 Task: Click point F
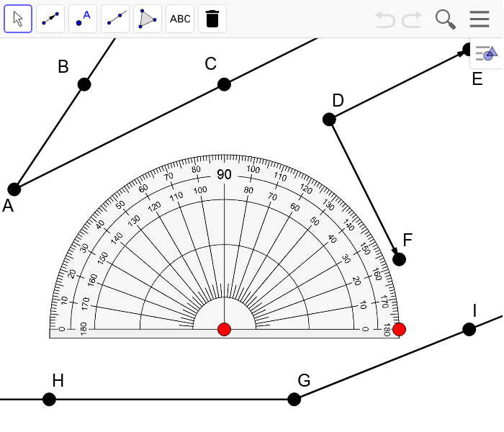tap(399, 259)
